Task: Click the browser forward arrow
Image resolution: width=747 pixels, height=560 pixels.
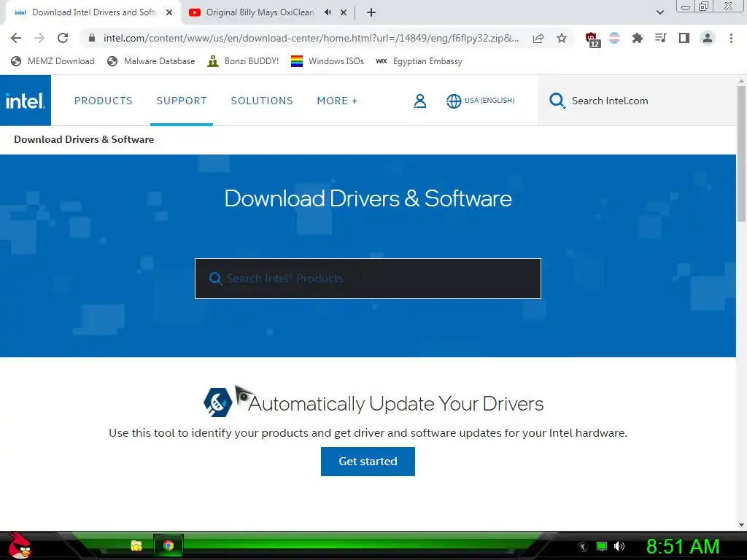Action: pyautogui.click(x=39, y=38)
